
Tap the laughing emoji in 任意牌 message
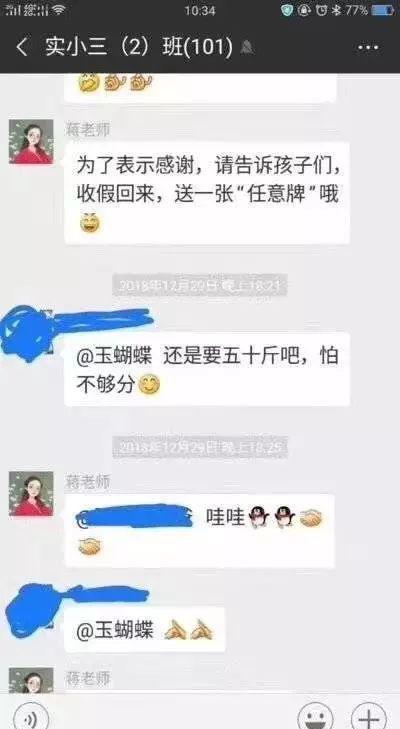[x=90, y=225]
